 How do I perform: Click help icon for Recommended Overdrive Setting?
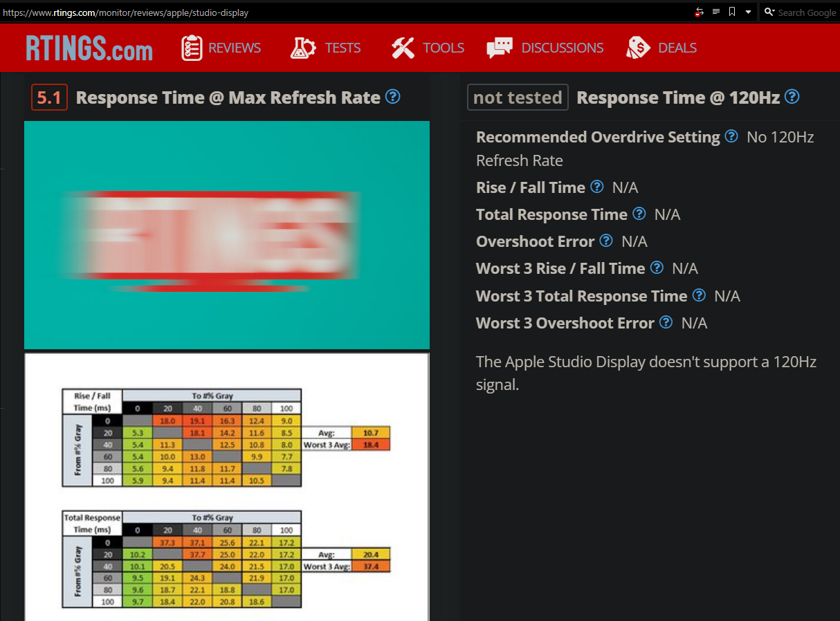[731, 136]
